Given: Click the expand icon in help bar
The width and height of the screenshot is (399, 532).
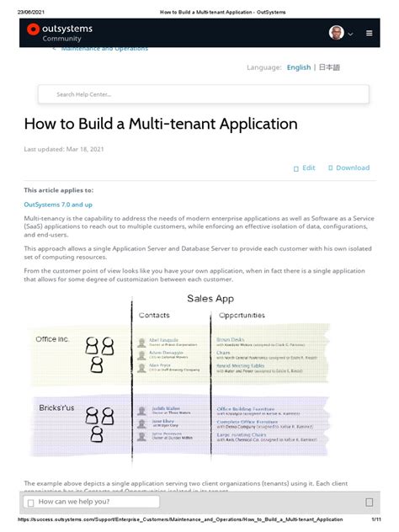Looking at the screenshot, I should coord(370,503).
